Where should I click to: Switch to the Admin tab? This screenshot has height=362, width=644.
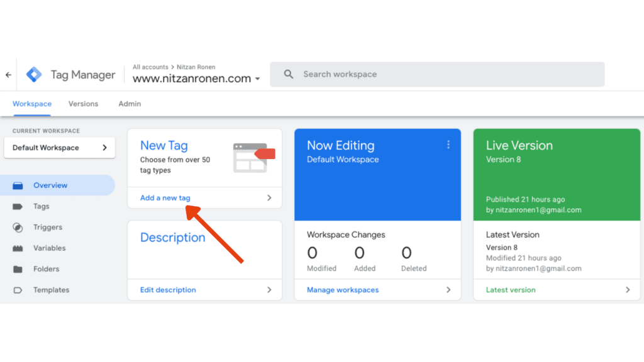(130, 104)
